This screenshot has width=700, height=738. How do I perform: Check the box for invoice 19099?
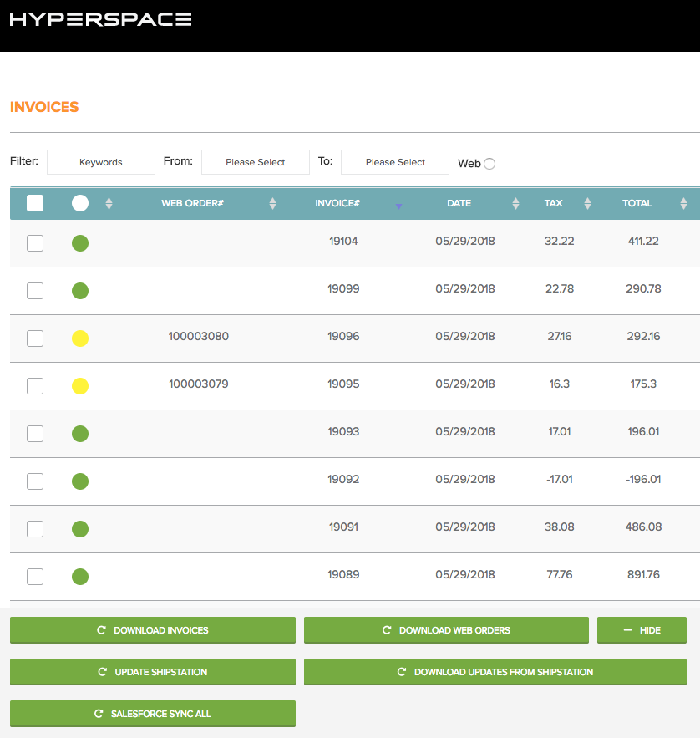coord(35,291)
